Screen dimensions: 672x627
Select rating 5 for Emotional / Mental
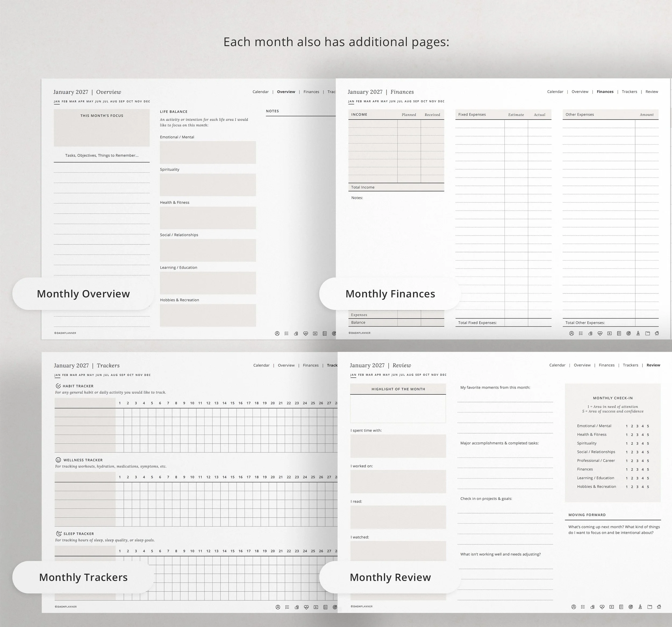point(648,426)
